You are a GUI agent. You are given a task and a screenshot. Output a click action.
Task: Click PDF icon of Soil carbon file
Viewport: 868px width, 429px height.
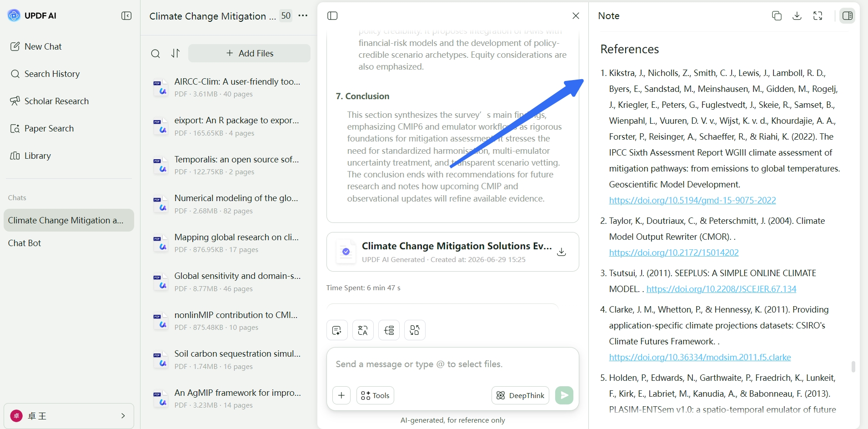160,360
